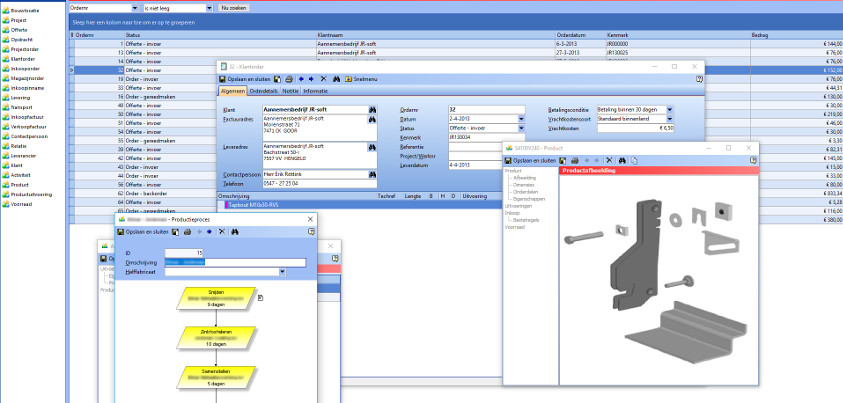Expand the Betalingsconditie dropdown
The image size is (843, 403).
click(x=669, y=108)
